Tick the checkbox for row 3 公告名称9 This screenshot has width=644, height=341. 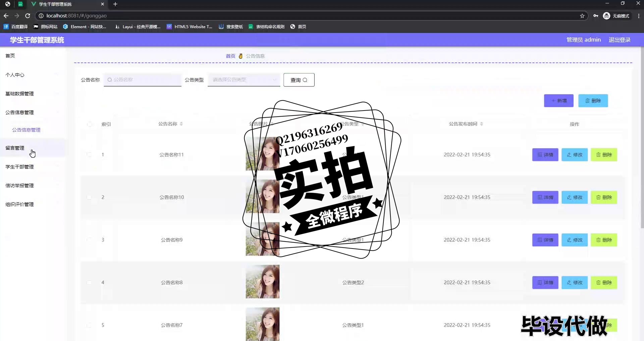[89, 240]
